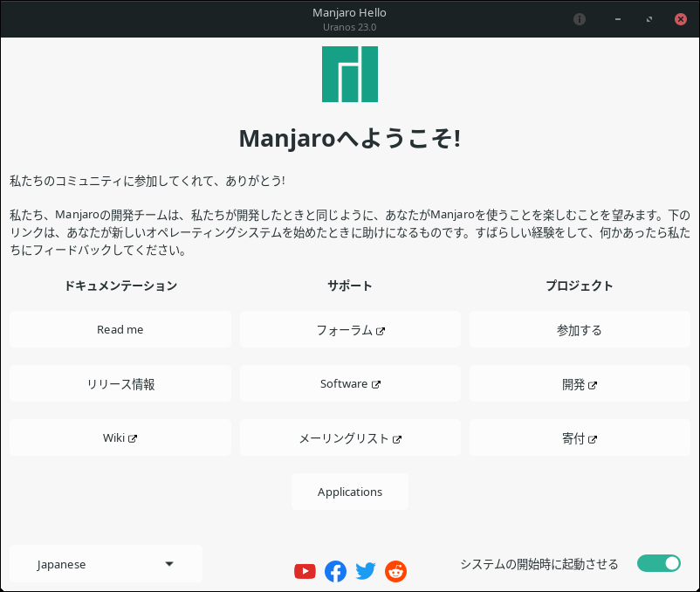This screenshot has height=592, width=700.
Task: Open the Read me button
Action: pos(120,329)
